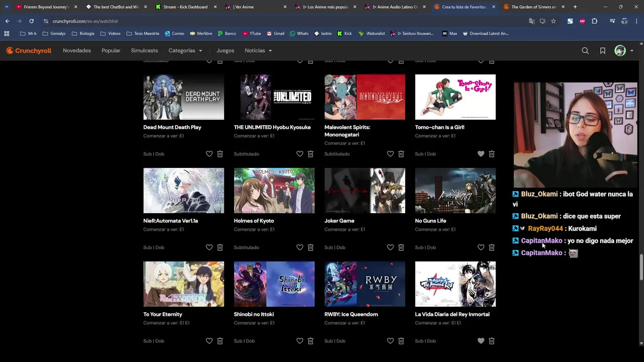644x362 pixels.
Task: Go back with browser back arrow
Action: click(7, 21)
